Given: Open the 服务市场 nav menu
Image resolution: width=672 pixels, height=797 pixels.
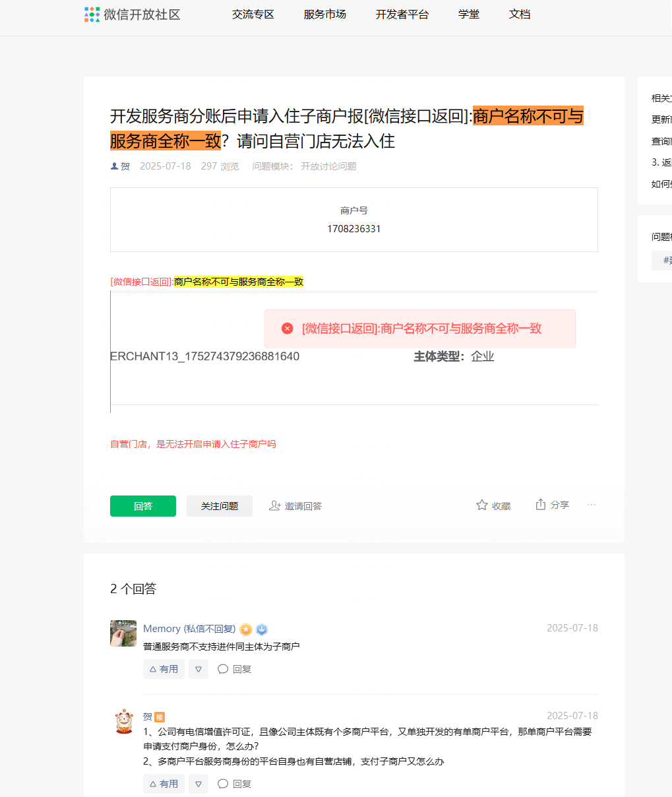Looking at the screenshot, I should coord(325,15).
